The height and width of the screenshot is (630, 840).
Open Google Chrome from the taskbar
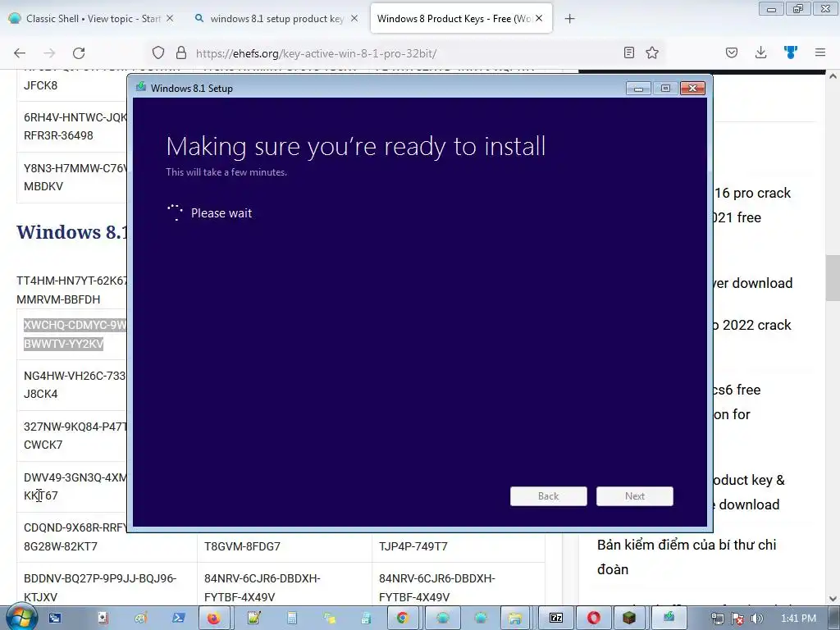[x=402, y=618]
